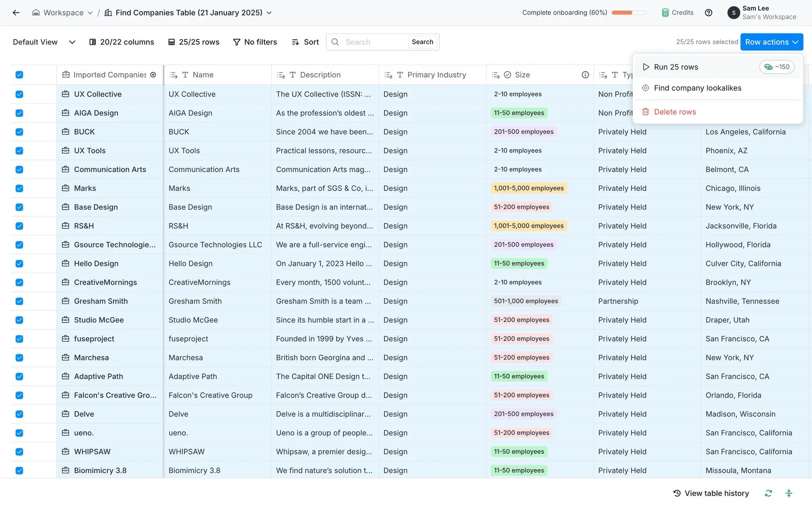Click the Description column sort icon

(281, 75)
